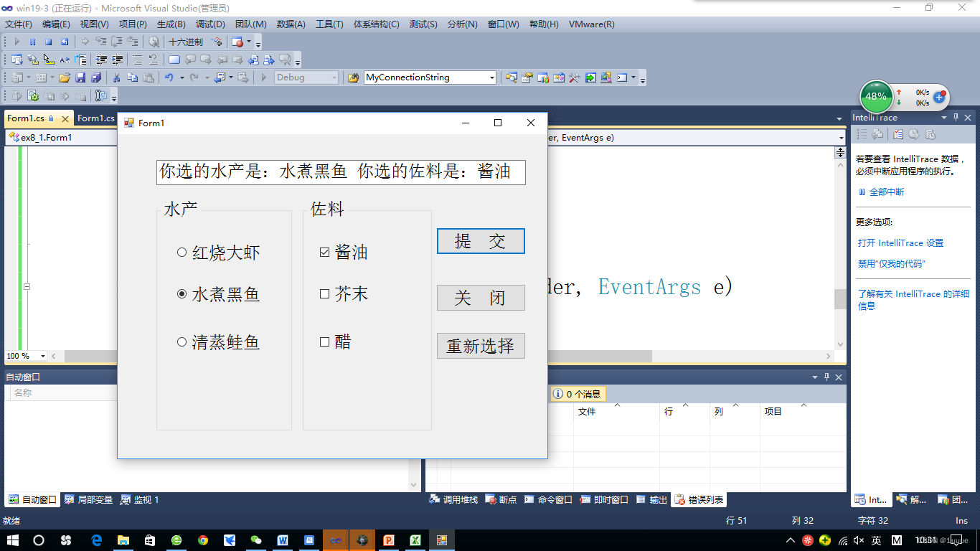
Task: Stop debugging with the square stop icon
Action: point(48,42)
